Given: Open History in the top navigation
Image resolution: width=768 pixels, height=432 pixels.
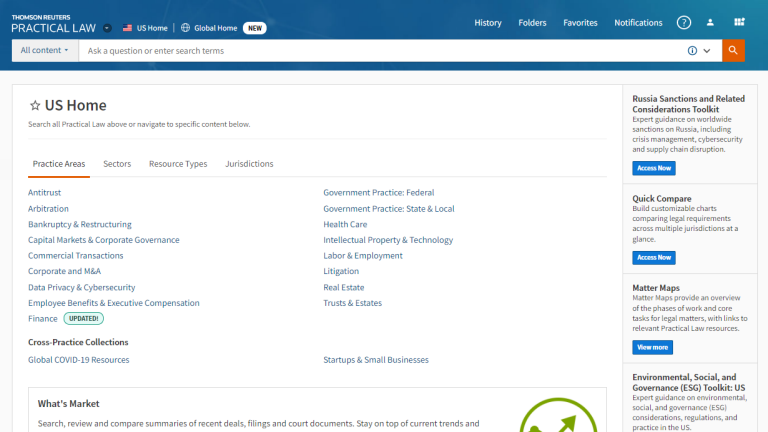Looking at the screenshot, I should [x=488, y=23].
